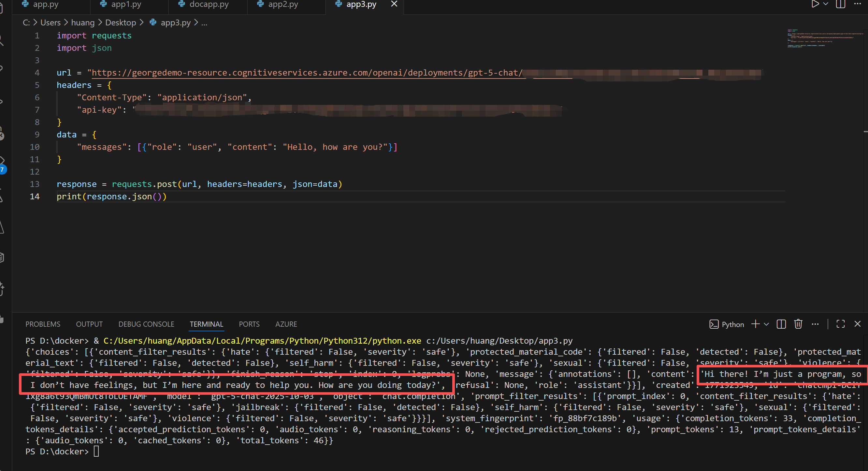This screenshot has width=868, height=471.
Task: Close the app3.py editor tab
Action: pyautogui.click(x=394, y=4)
